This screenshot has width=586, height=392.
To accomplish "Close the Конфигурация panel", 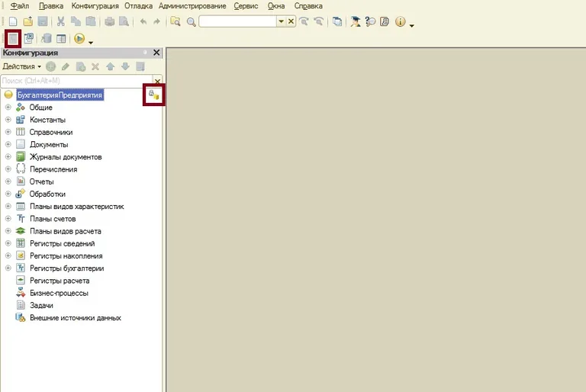I will [x=156, y=53].
